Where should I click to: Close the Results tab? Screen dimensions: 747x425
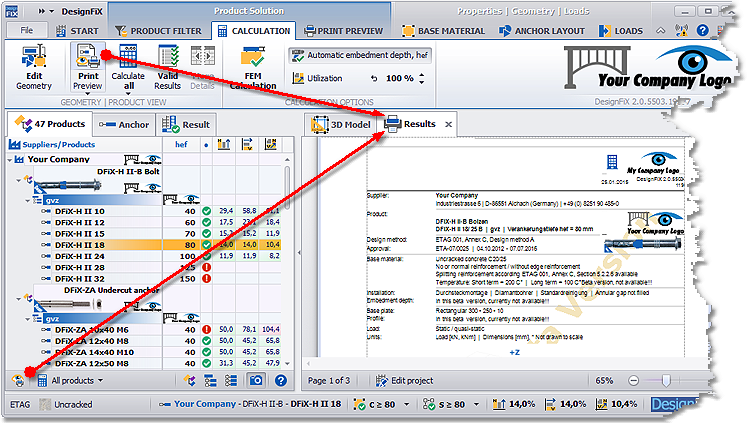(x=448, y=124)
